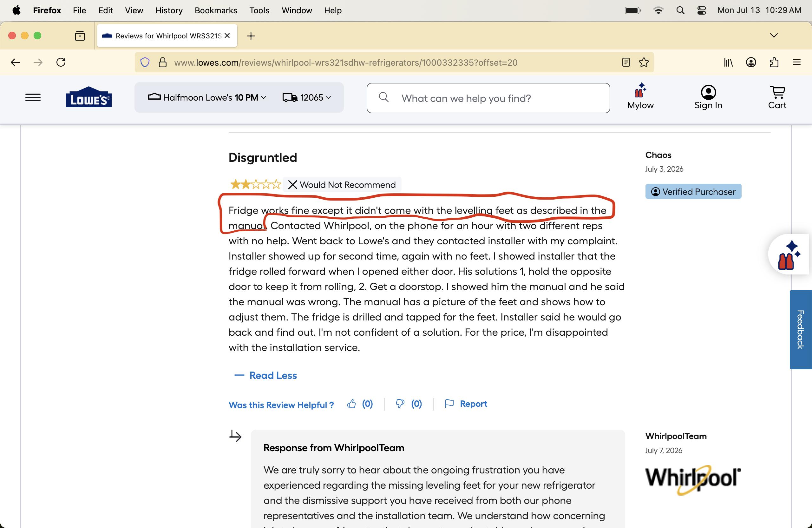Open a new browser tab
This screenshot has height=528, width=812.
(251, 36)
